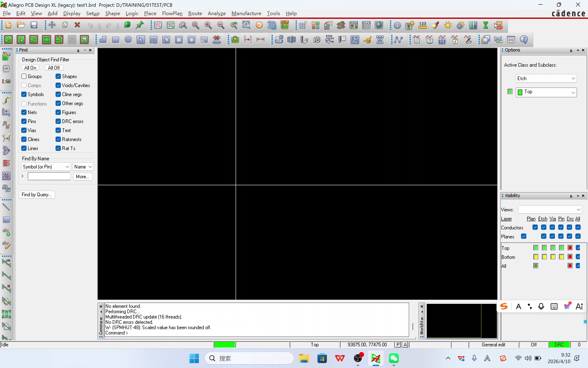Open the Display menu
Screen dimensions: 588x368
[x=72, y=13]
